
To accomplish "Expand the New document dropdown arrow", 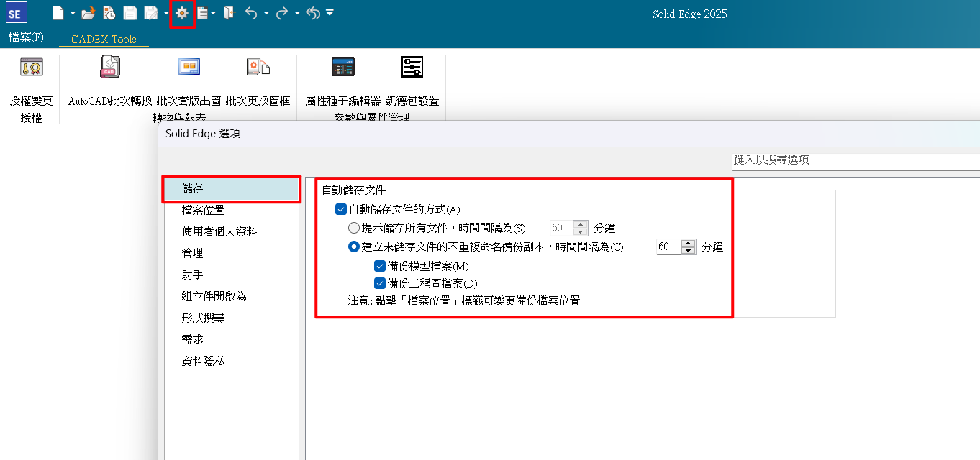I will [x=73, y=13].
